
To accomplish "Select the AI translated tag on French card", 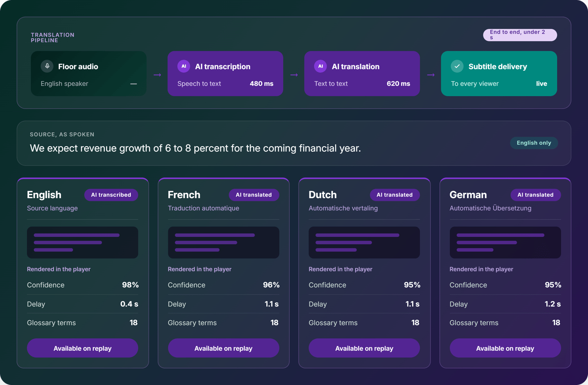I will pyautogui.click(x=254, y=195).
